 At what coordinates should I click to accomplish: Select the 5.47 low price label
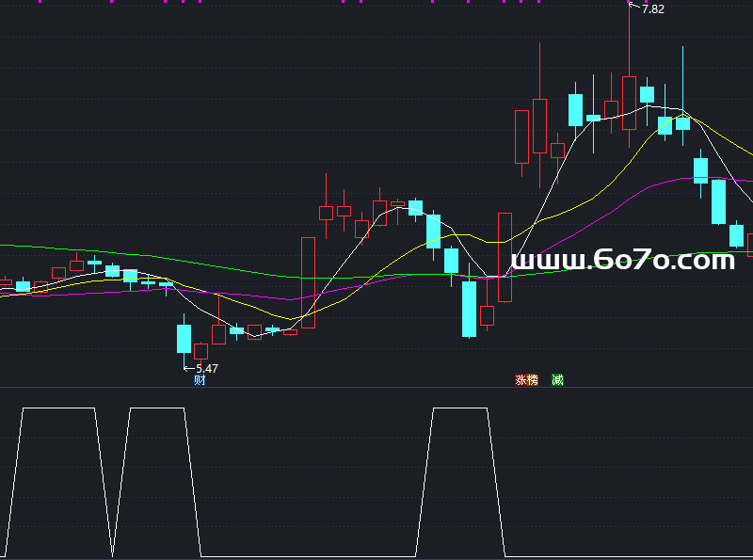(206, 368)
